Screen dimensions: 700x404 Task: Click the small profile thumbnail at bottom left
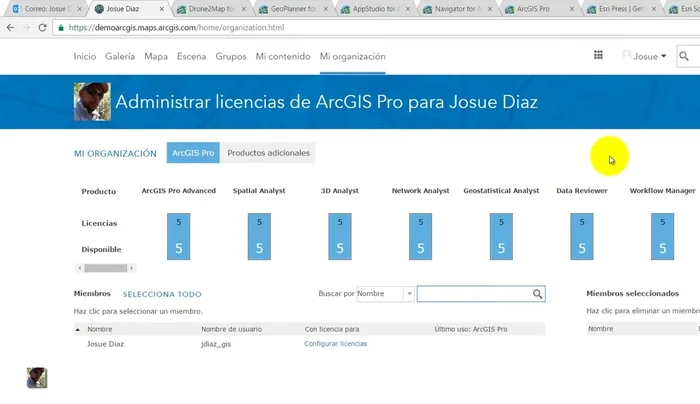[x=37, y=378]
